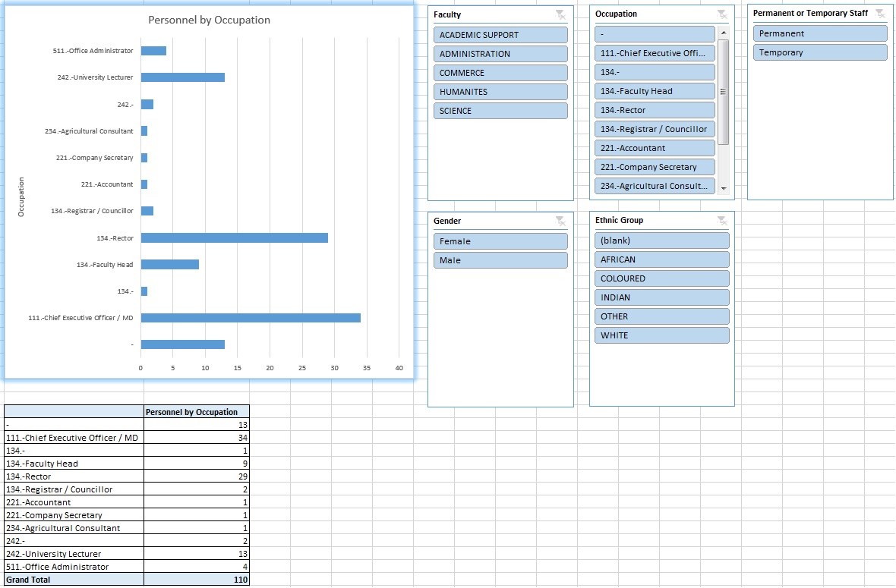Select 134.-Rector in Occupation slicer
896x588 pixels.
[x=655, y=110]
